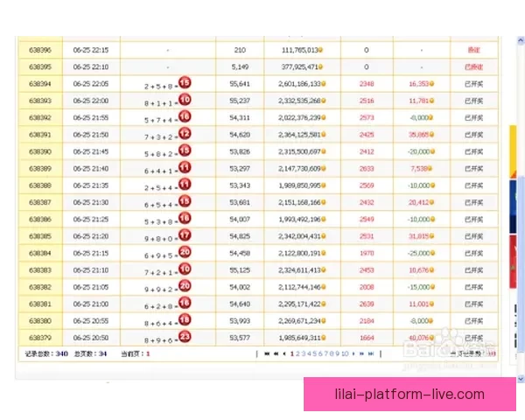Click the coin icon beside 2,601,186,133
Viewport: 525px width, 420px height.
(x=324, y=84)
